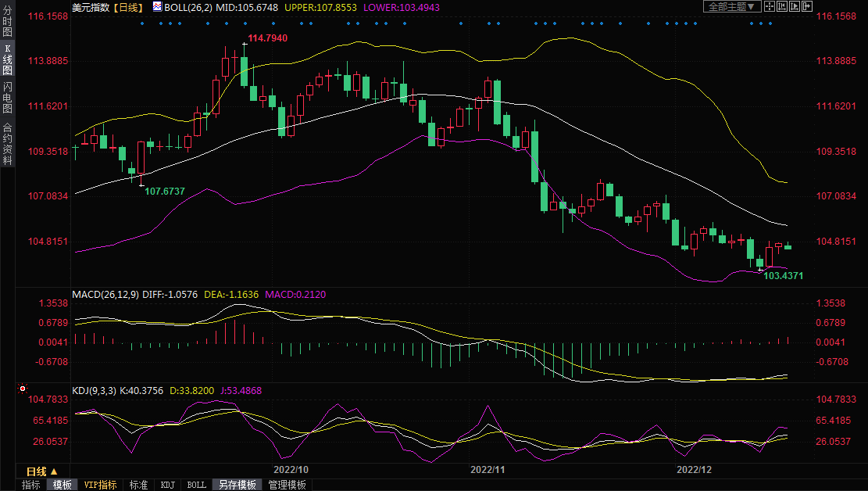868x491 pixels.
Task: Click the 114.7940 high price marker
Action: coord(267,38)
